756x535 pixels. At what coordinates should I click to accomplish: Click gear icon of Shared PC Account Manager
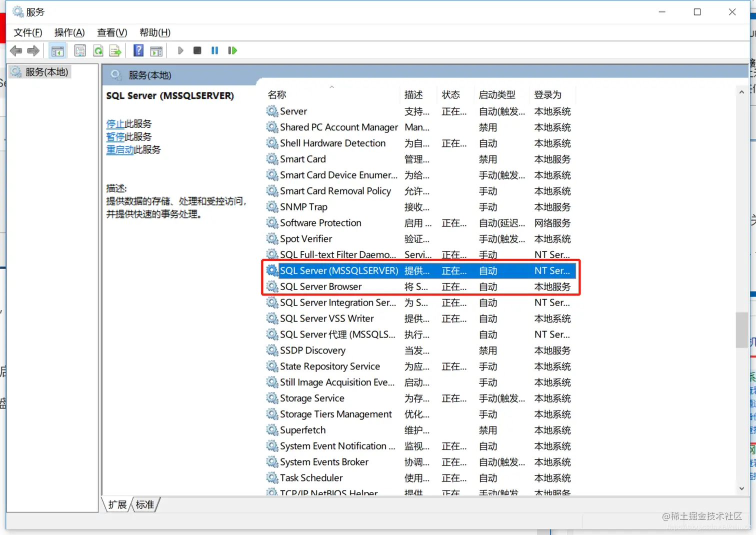(272, 127)
